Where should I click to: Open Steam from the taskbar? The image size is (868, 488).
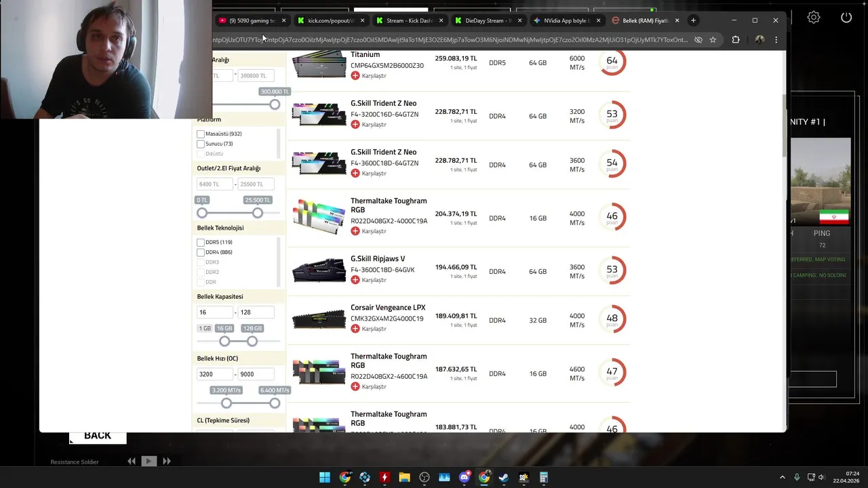pos(503,477)
